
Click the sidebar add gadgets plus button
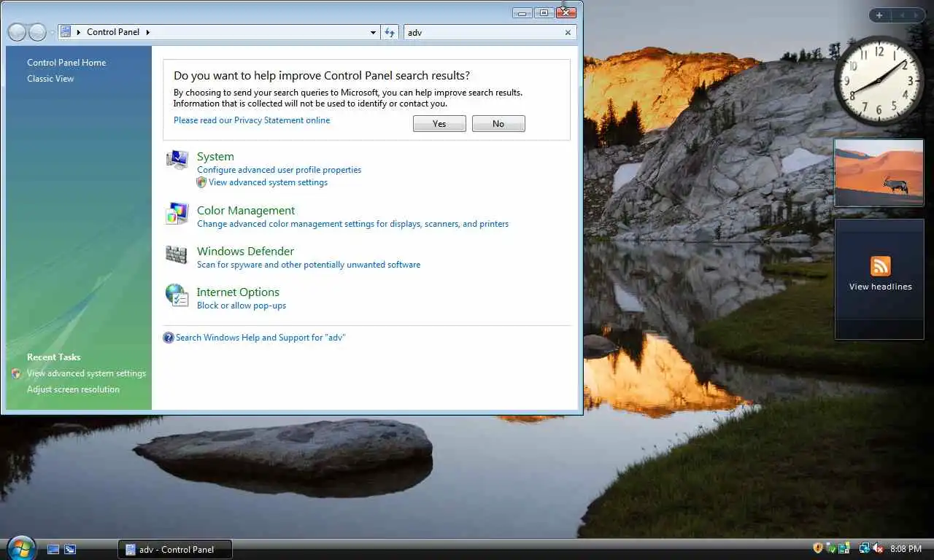coord(879,15)
